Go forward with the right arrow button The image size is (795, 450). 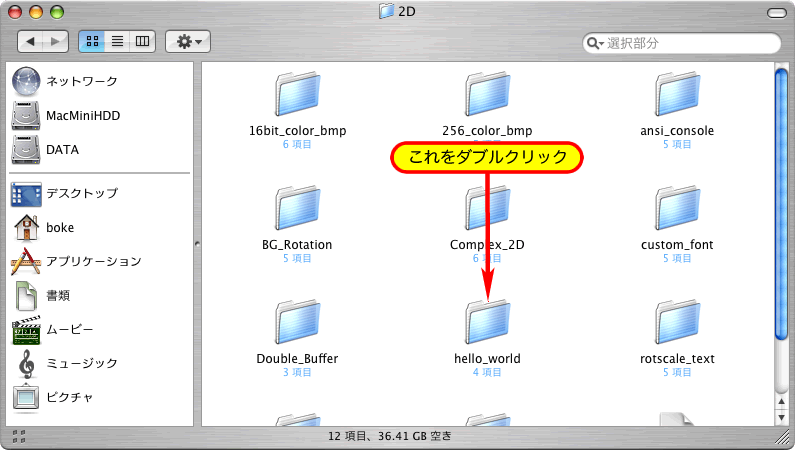[56, 42]
